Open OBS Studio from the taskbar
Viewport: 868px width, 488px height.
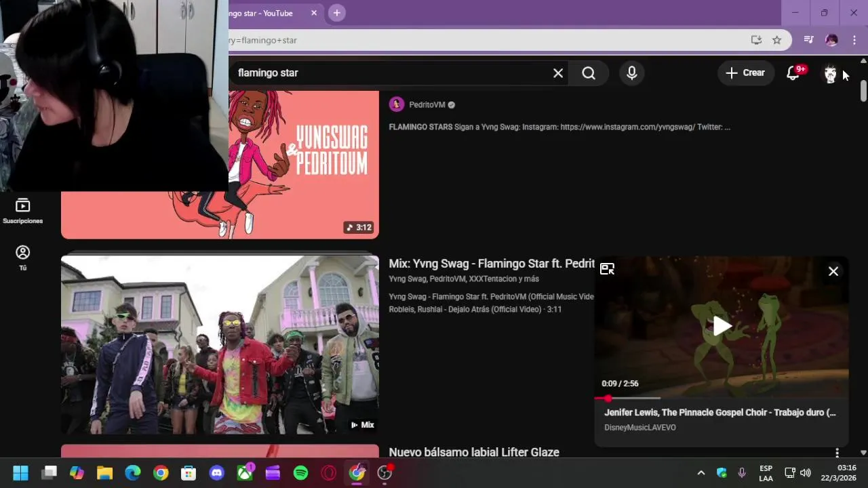pos(384,473)
